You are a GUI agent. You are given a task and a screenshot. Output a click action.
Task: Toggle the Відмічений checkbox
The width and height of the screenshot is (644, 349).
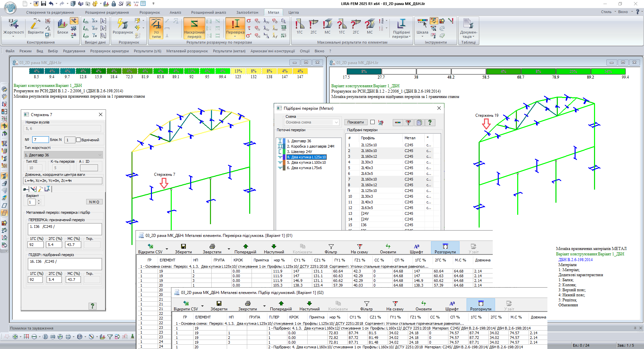pos(78,140)
